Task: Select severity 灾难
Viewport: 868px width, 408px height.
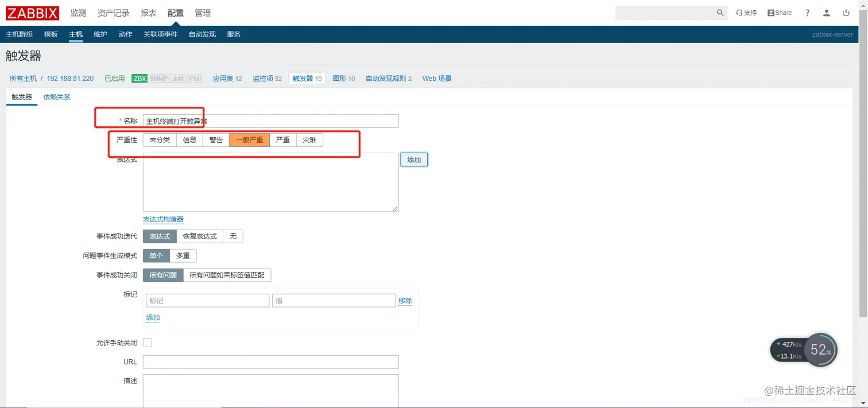Action: click(x=309, y=140)
